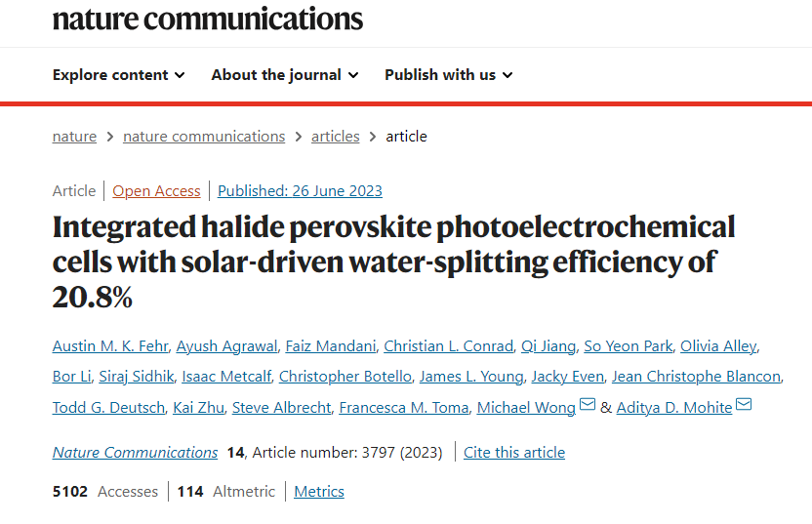Screen dimensions: 812x524
Task: Click the Published: 26 June 2023 link
Action: (300, 191)
